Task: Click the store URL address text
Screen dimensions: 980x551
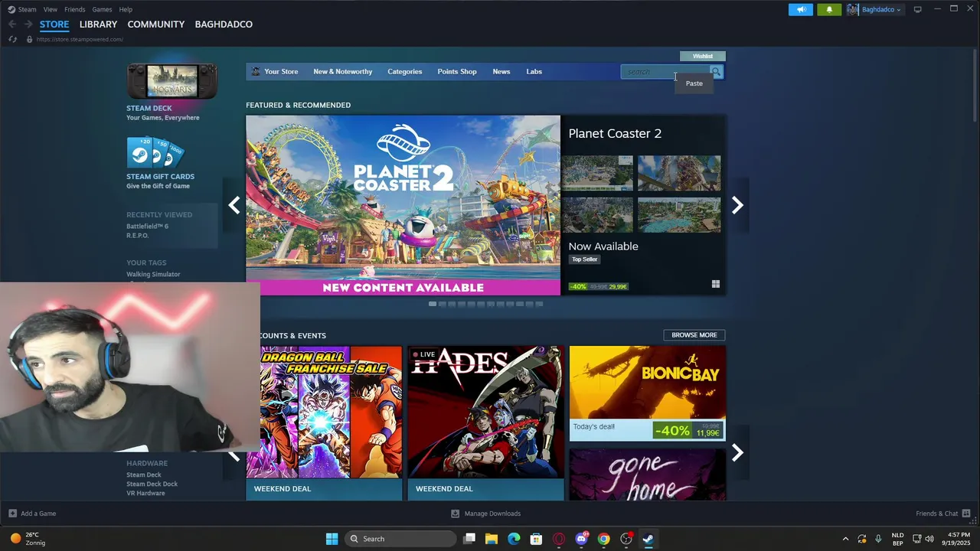Action: (x=80, y=39)
